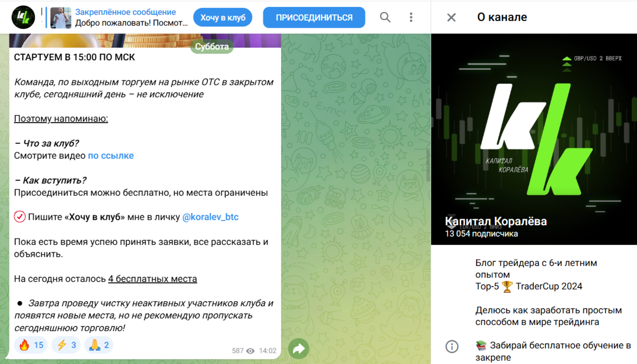The width and height of the screenshot is (637, 364).
Task: Click the "О канале" panel title
Action: (502, 17)
